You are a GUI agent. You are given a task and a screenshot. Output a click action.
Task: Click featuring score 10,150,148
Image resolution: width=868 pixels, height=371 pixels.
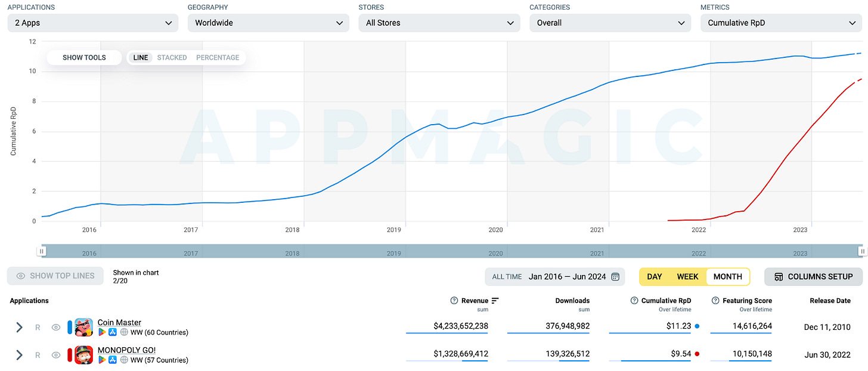[752, 354]
